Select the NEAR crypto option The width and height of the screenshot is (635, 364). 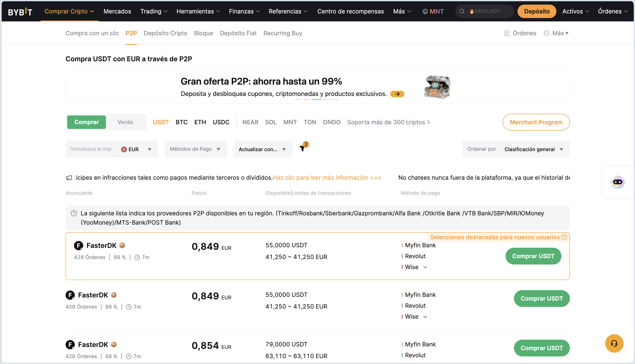(x=250, y=122)
